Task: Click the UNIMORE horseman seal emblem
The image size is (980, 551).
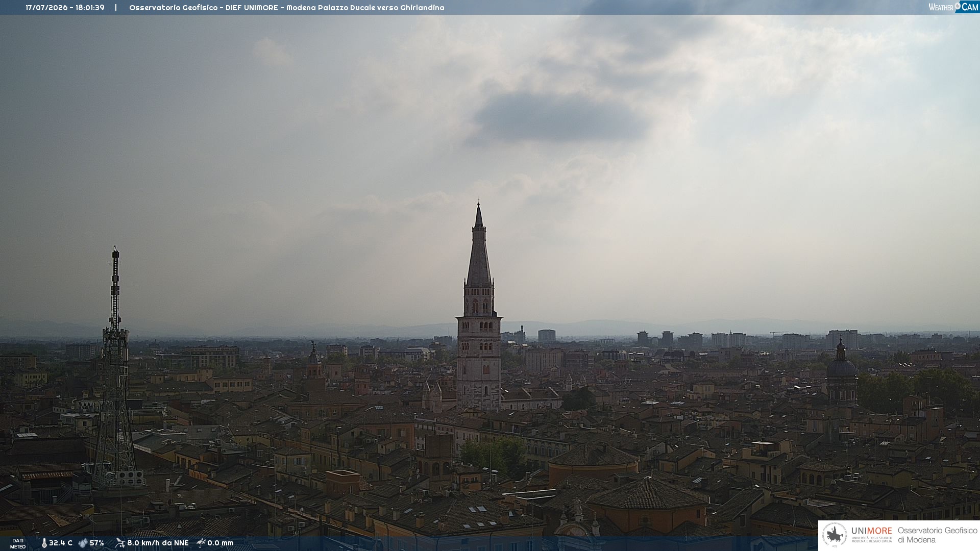Action: 835,535
